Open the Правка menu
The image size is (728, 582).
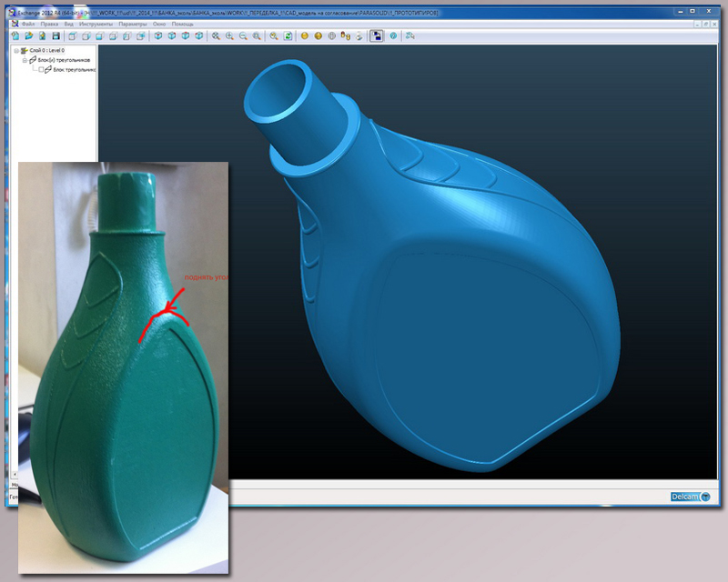(x=49, y=24)
